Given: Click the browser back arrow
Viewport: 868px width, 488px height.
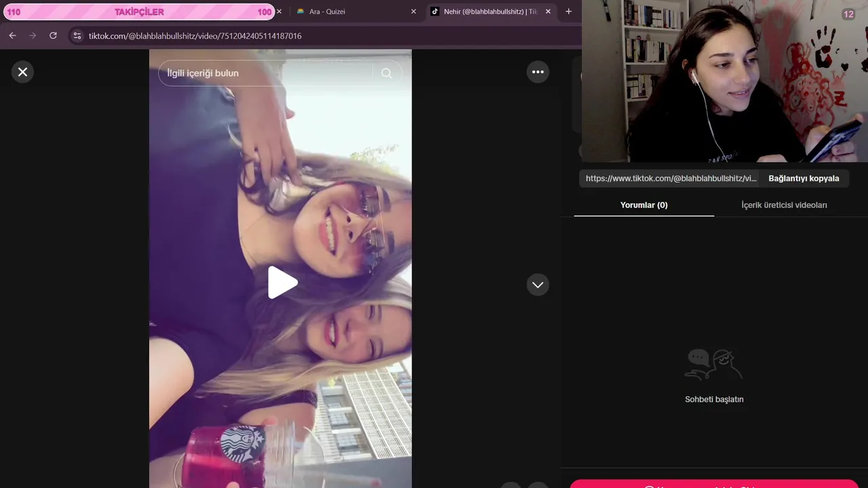Looking at the screenshot, I should pyautogui.click(x=12, y=36).
